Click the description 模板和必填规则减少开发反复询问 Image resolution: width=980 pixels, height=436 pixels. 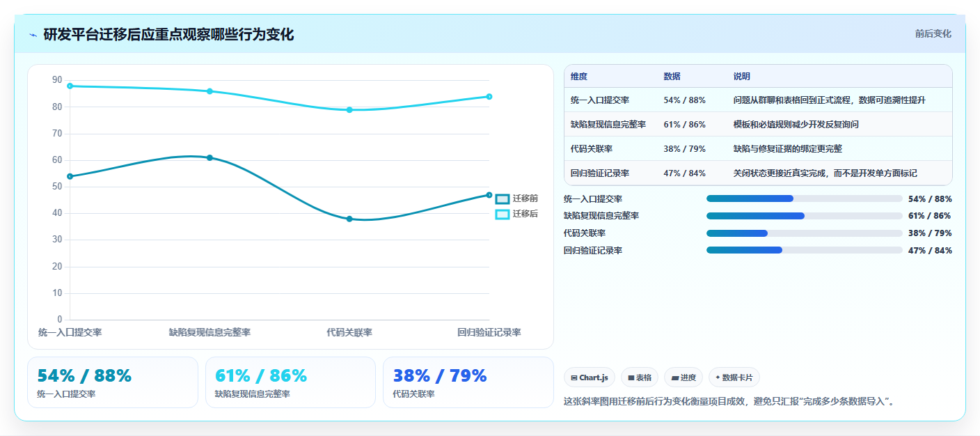(796, 125)
